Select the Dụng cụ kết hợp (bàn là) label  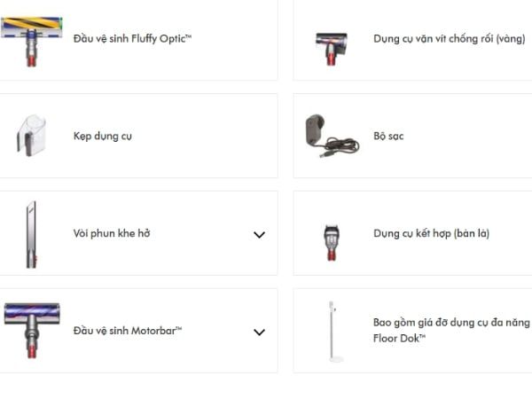(x=431, y=234)
